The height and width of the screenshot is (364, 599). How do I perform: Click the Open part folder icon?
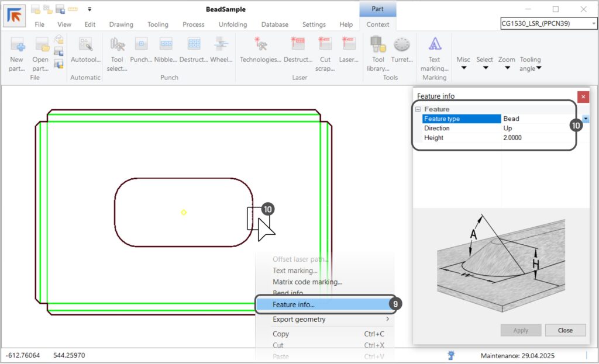[x=41, y=45]
